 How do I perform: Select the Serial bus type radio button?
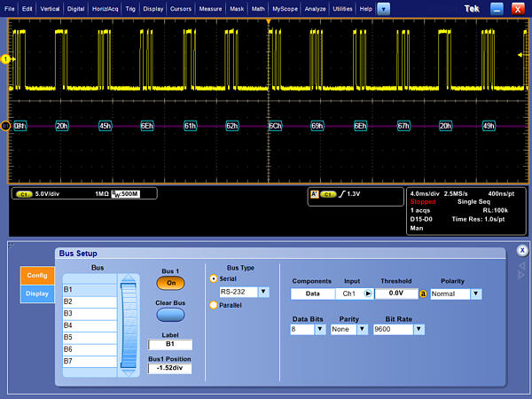(x=213, y=278)
